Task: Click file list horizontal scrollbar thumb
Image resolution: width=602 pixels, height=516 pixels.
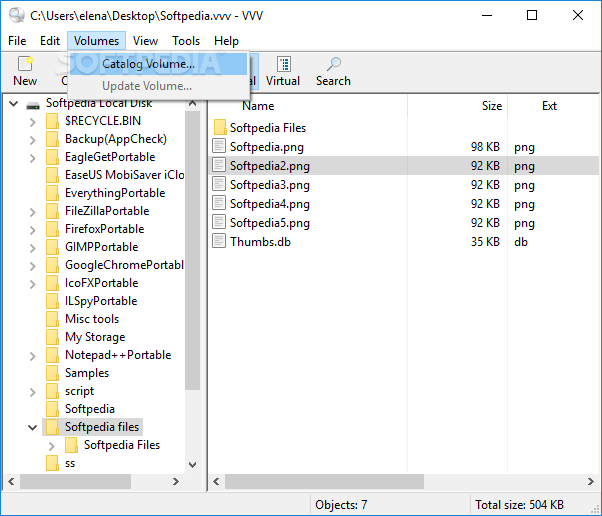Action: click(x=324, y=481)
